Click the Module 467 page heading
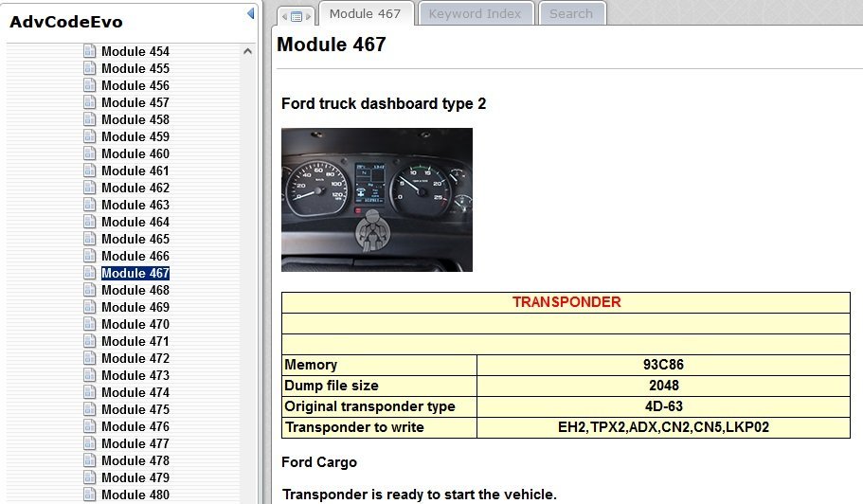 [x=332, y=45]
